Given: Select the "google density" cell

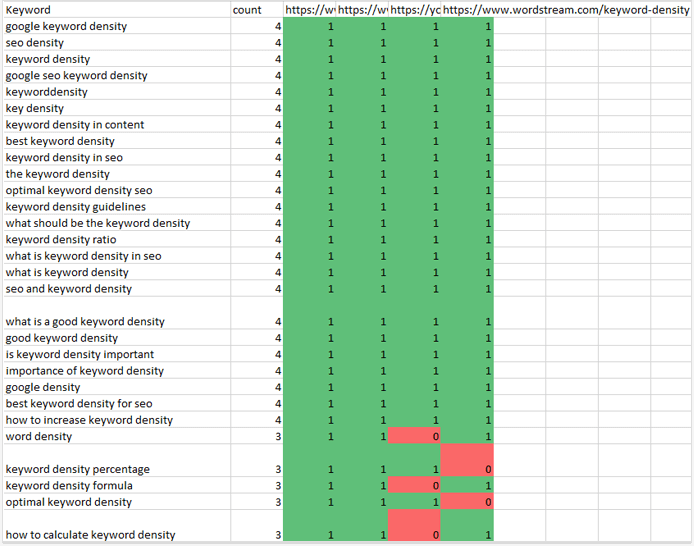Looking at the screenshot, I should click(x=117, y=387).
